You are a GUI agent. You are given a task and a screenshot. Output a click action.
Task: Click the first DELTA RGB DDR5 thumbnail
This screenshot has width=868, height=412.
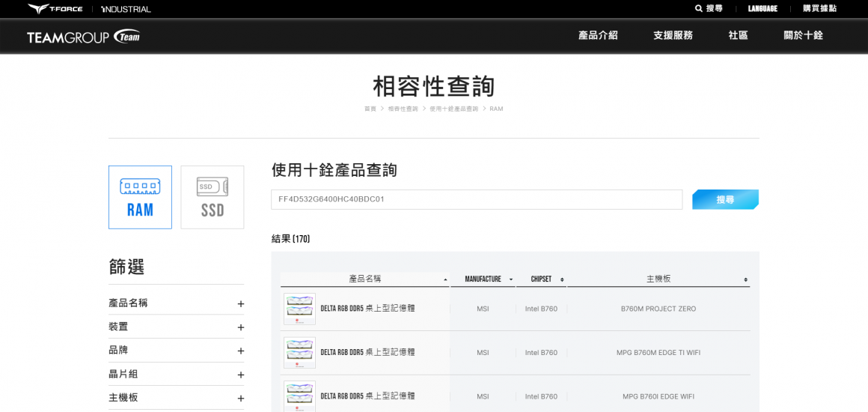(x=299, y=309)
